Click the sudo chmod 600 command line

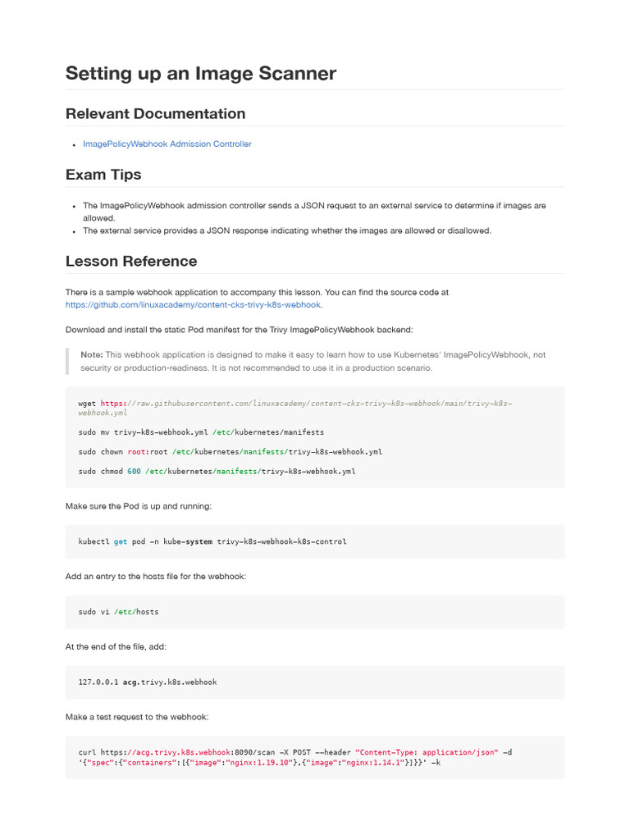coord(217,472)
